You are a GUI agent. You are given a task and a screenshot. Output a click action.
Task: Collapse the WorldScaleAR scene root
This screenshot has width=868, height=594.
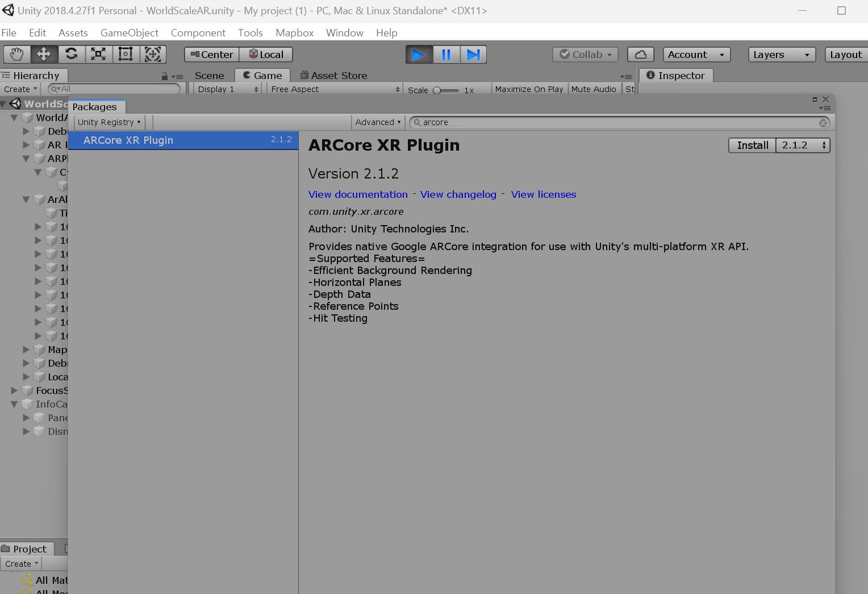(x=4, y=104)
